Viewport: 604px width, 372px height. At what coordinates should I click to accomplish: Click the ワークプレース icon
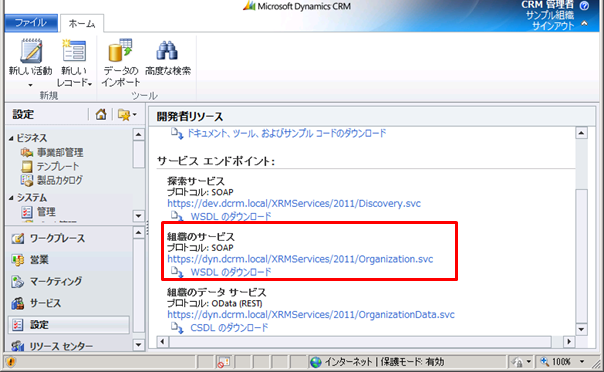coord(18,238)
